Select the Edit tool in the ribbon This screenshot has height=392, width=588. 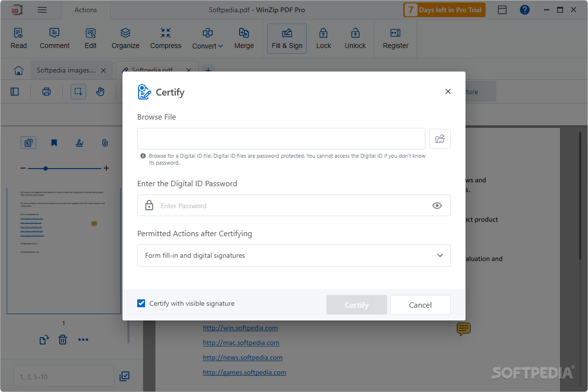pos(91,39)
